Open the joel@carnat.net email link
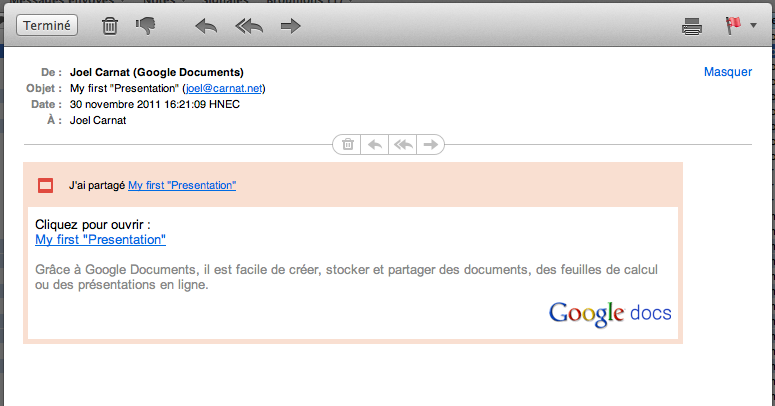The width and height of the screenshot is (775, 406). coord(224,88)
